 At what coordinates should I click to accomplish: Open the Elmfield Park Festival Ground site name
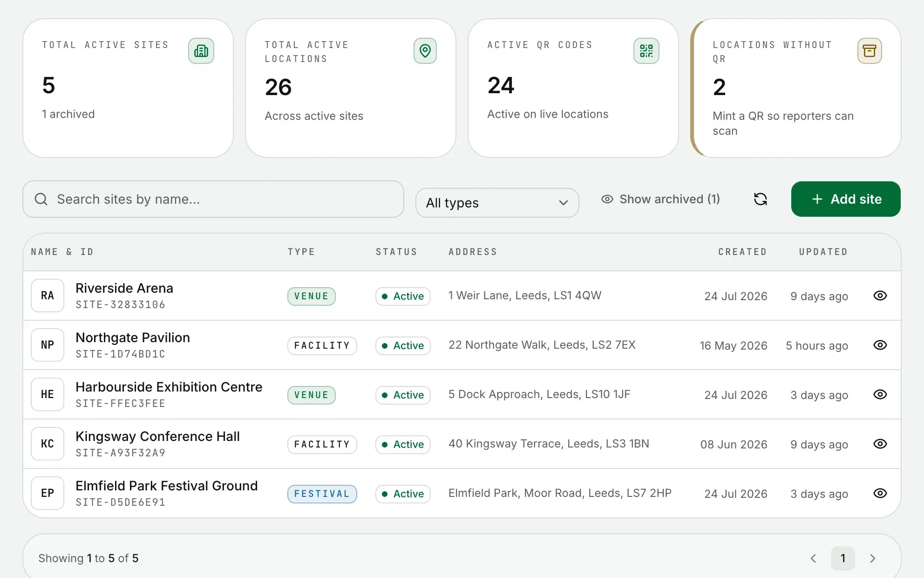click(x=167, y=486)
